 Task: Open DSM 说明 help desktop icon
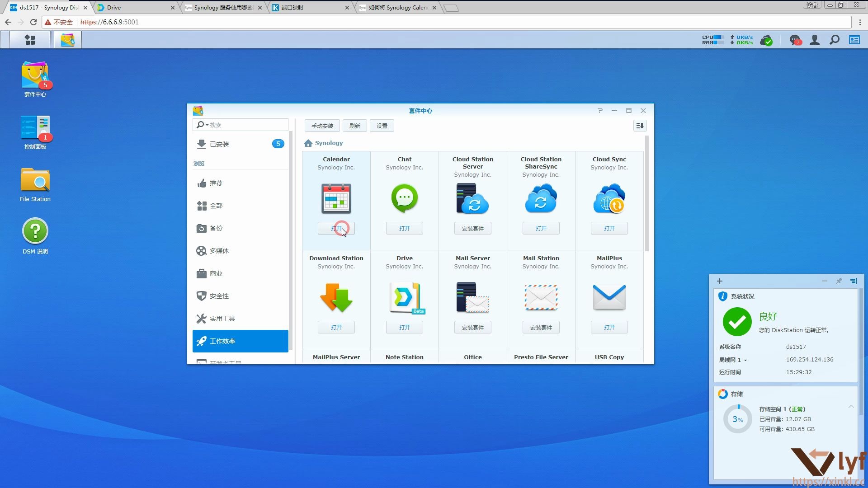pos(35,236)
